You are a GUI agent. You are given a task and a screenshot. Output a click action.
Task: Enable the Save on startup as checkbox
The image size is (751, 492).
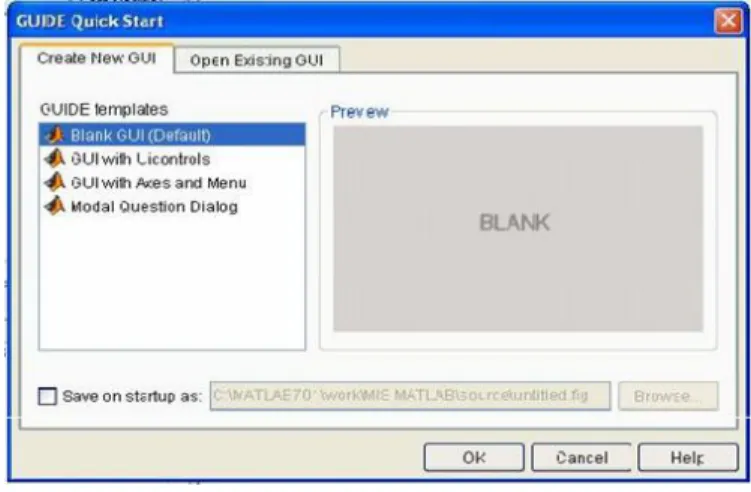click(47, 396)
